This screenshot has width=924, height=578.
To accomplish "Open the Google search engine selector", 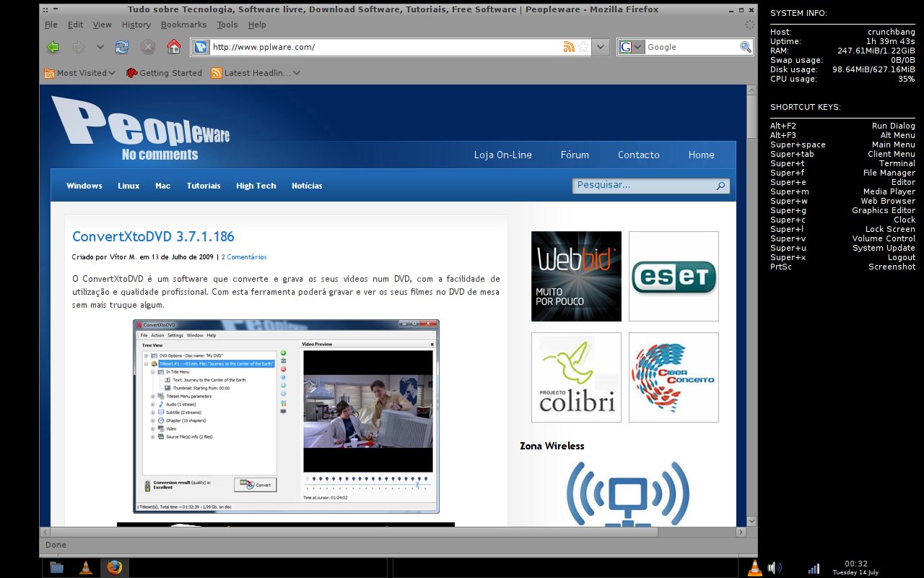I will click(x=631, y=47).
